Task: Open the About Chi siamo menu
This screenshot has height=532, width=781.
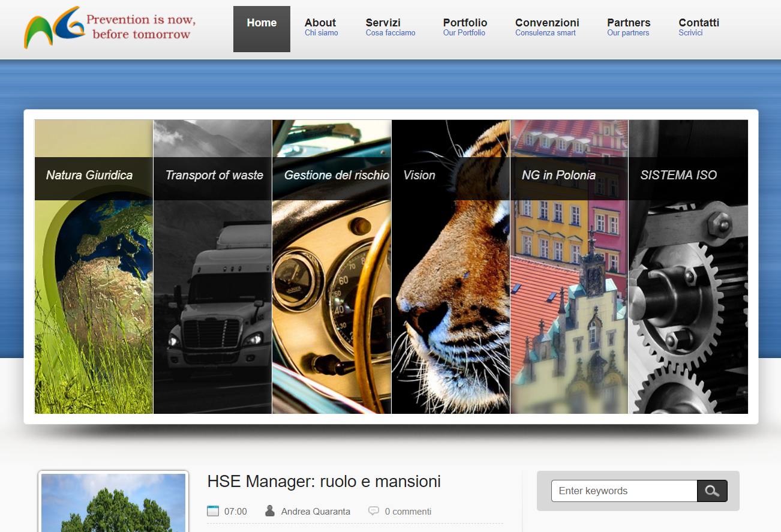Action: pyautogui.click(x=321, y=27)
